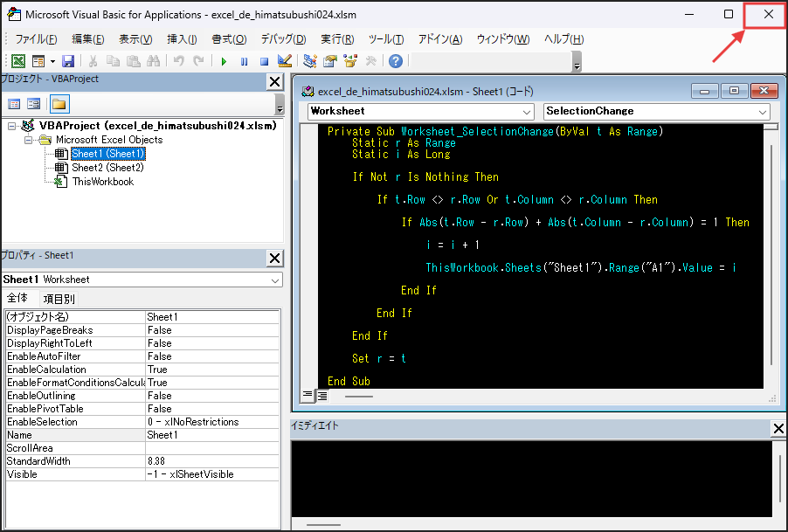Click the Copy toolbar icon
Viewport: 788px width, 532px height.
pos(113,61)
